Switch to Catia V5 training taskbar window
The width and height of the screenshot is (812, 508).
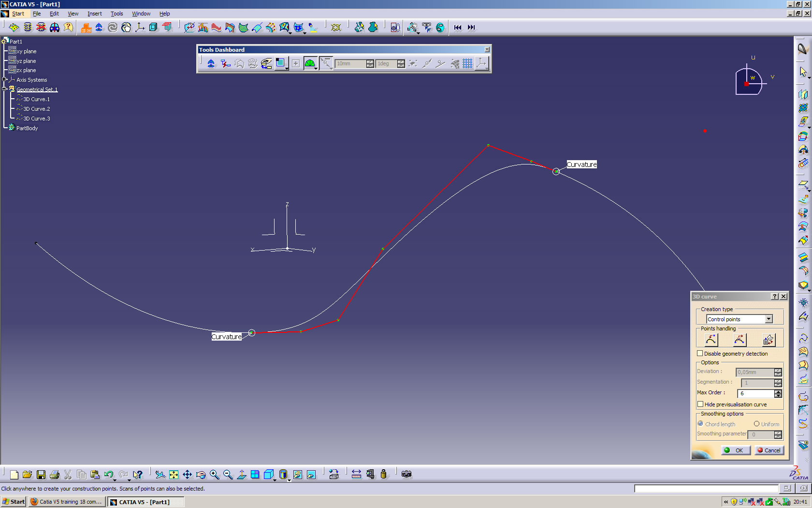[68, 502]
